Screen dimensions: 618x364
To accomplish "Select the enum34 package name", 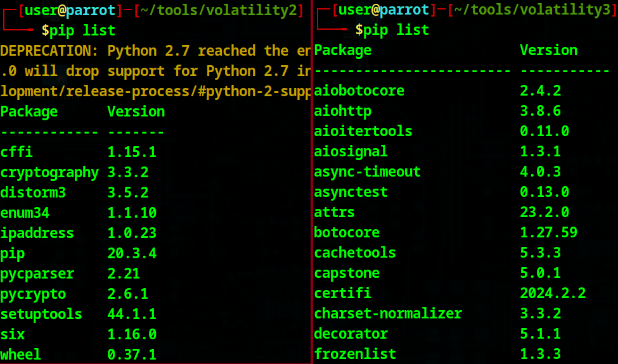I will pos(25,213).
